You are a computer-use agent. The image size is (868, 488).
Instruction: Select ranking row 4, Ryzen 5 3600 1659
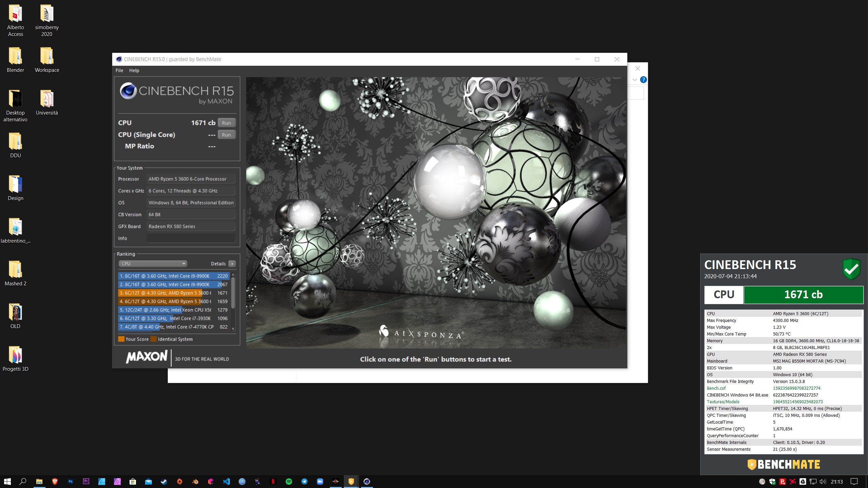(x=174, y=301)
